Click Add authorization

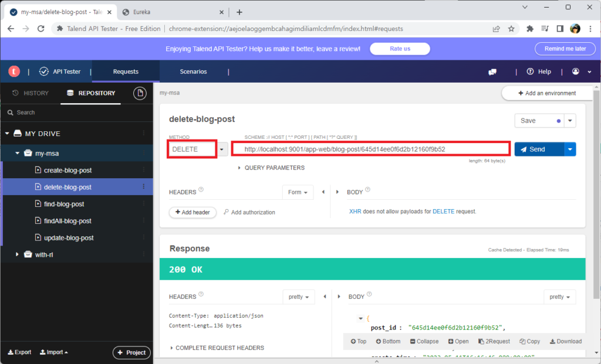249,212
